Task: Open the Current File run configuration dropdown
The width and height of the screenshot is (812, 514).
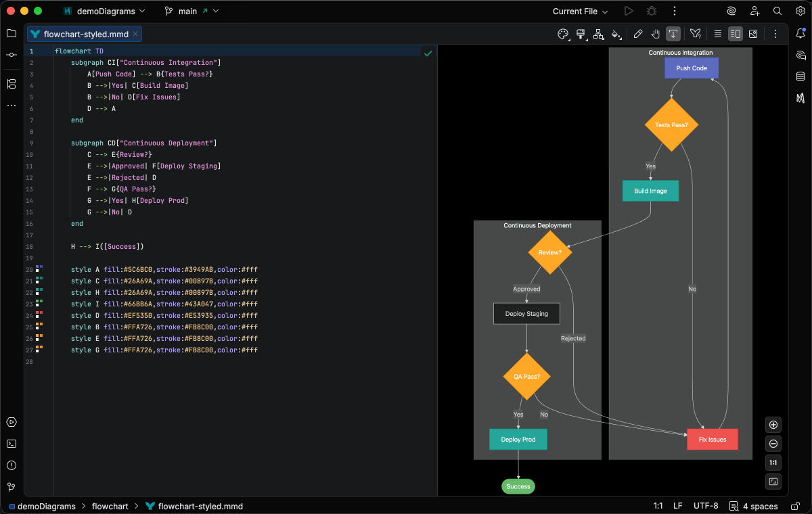Action: (580, 11)
